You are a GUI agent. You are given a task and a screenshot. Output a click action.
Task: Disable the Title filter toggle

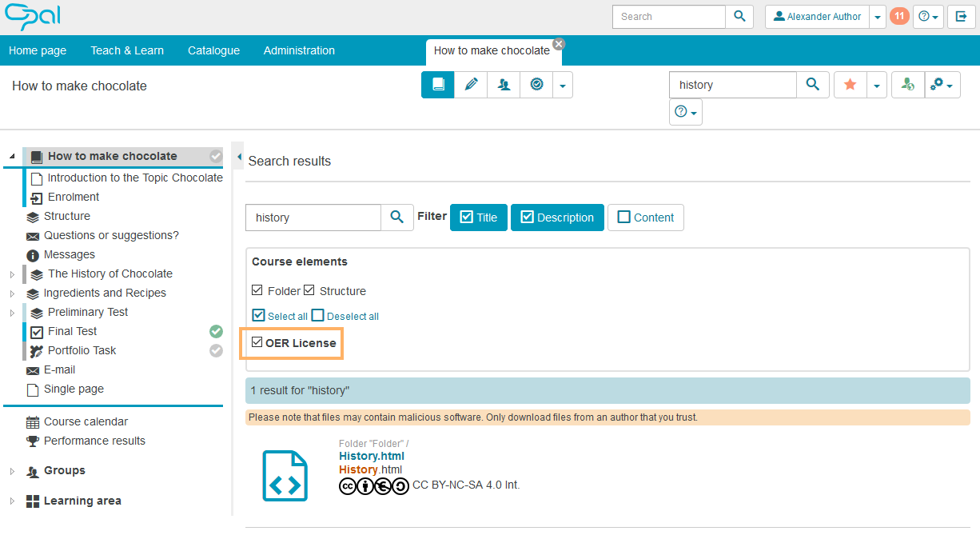tap(478, 218)
